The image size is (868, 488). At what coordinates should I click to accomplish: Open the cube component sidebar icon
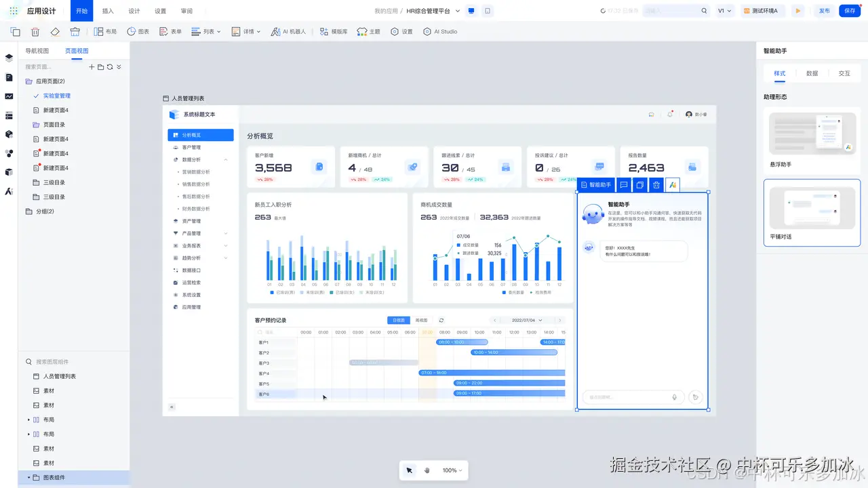9,172
